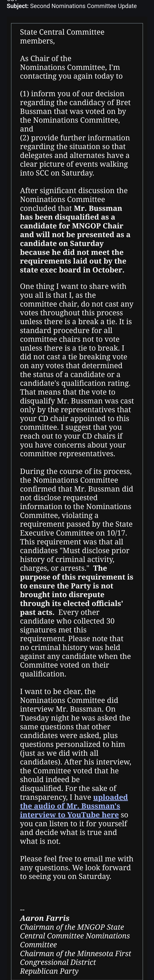The height and width of the screenshot is (980, 154).
Task: Click the "(2) provide further information" item
Action: click(75, 138)
